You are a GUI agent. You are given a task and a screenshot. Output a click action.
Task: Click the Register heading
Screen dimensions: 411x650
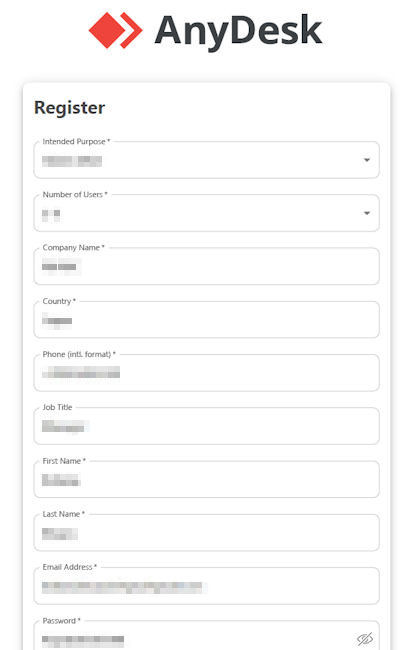(70, 108)
